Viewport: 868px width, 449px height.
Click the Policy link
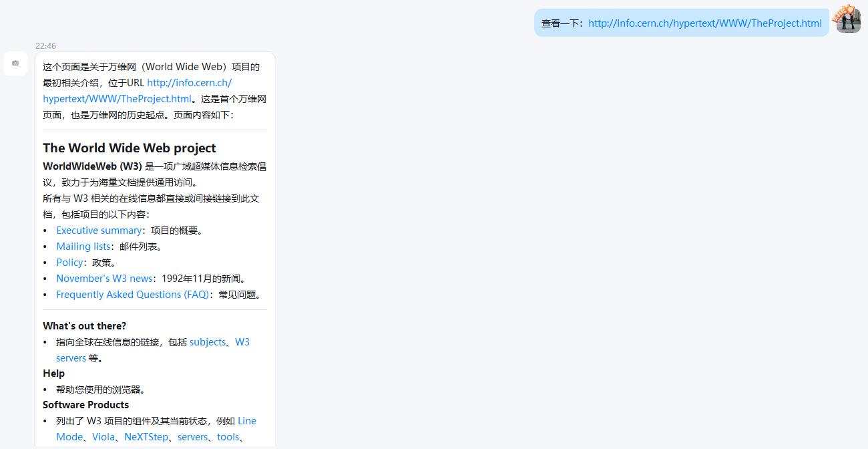69,262
